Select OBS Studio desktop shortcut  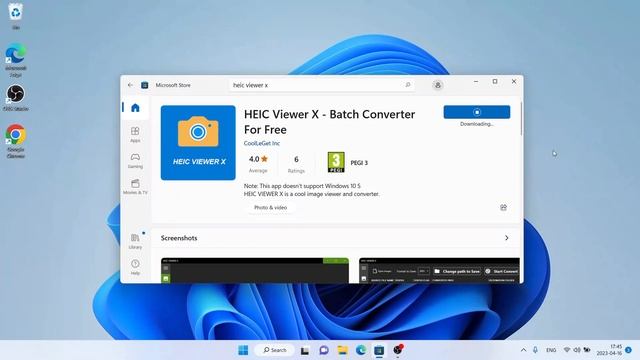coord(16,98)
